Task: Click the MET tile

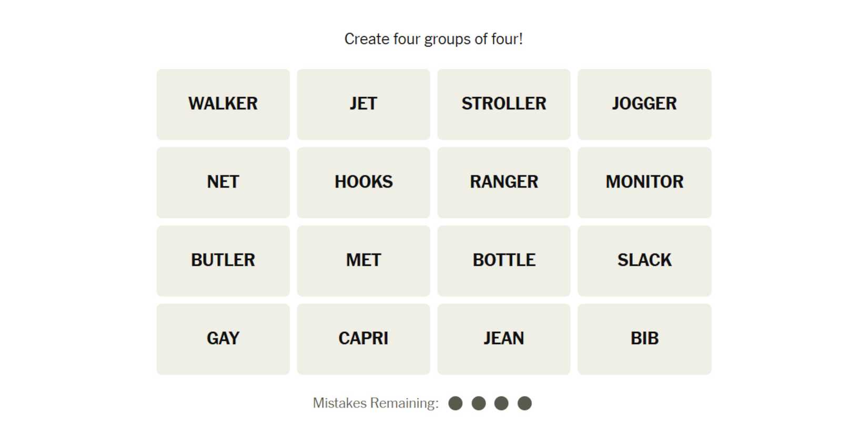Action: coord(364,261)
